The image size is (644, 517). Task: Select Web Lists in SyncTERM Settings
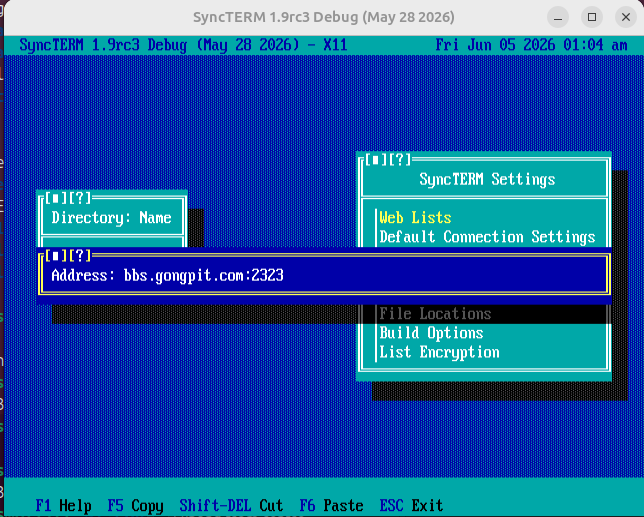[x=415, y=218]
